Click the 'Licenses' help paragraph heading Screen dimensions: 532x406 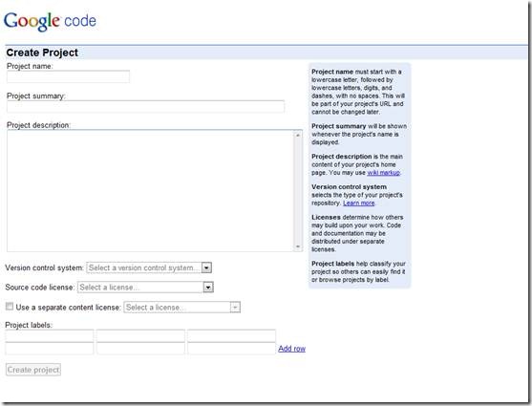(326, 217)
